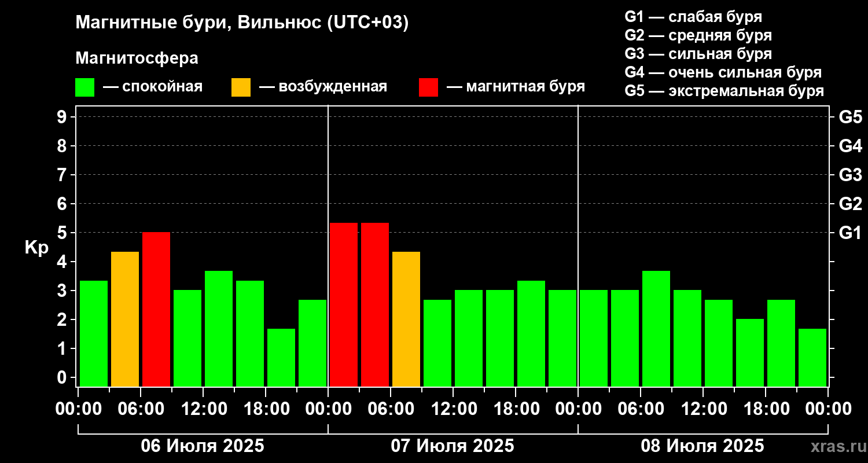The width and height of the screenshot is (868, 463).
Task: Click the last green bar on 08 Июля
Action: tap(812, 357)
